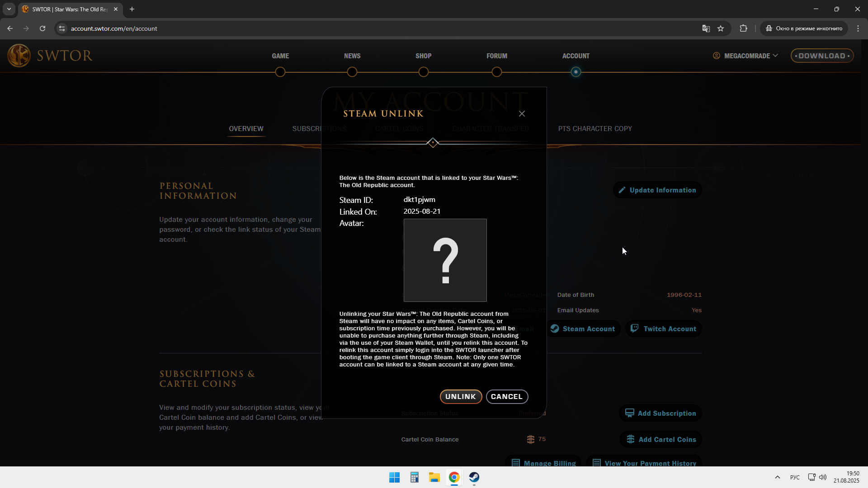Image resolution: width=868 pixels, height=488 pixels.
Task: Click the Linked On date 2025-08-21
Action: pos(422,211)
